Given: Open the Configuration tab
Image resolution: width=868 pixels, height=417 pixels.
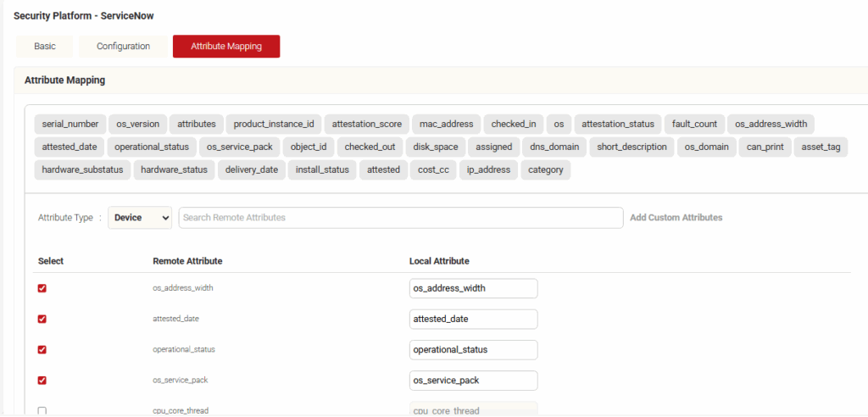Looking at the screenshot, I should tap(123, 47).
